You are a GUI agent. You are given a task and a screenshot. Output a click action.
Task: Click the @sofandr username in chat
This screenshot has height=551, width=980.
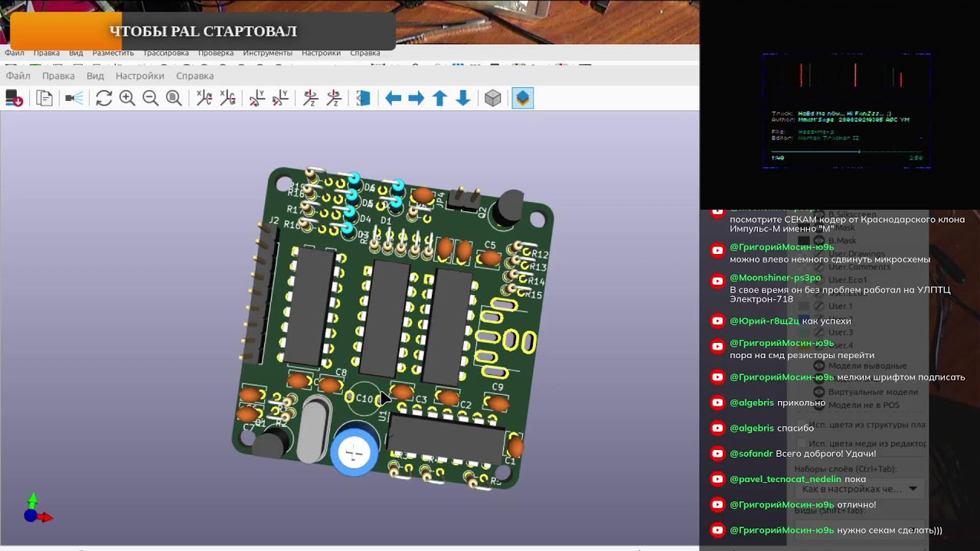751,454
